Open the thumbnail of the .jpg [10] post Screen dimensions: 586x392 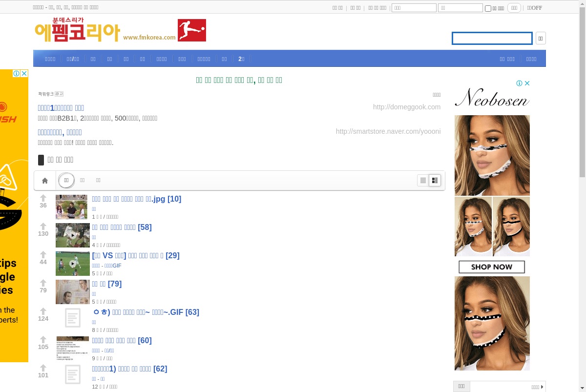click(x=71, y=207)
